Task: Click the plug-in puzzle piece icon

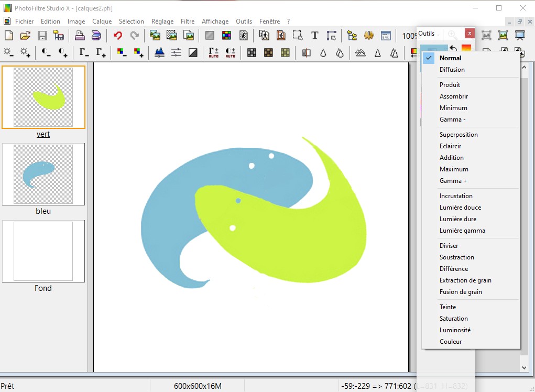Action: coord(369,36)
